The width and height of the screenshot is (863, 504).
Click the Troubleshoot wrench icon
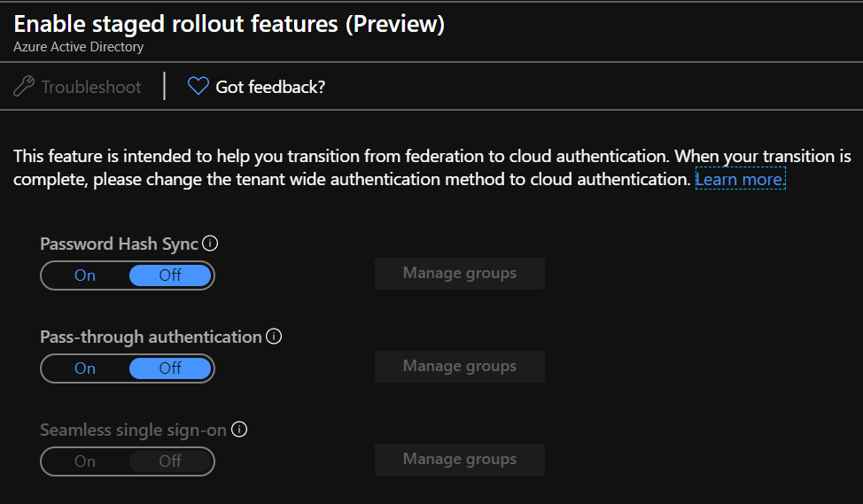click(x=24, y=87)
